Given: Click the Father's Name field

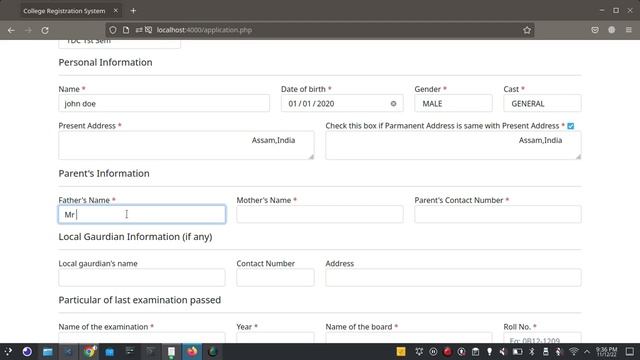Looking at the screenshot, I should (142, 214).
